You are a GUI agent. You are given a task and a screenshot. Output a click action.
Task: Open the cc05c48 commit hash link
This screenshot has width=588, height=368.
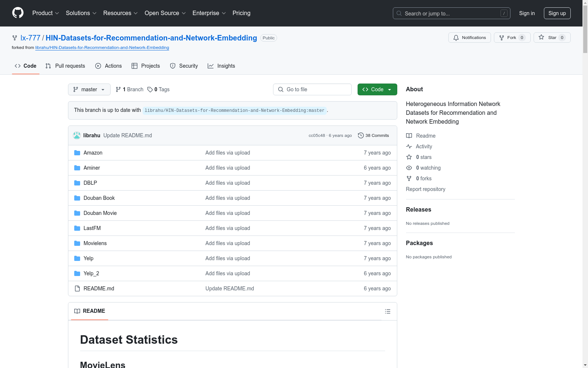point(317,135)
